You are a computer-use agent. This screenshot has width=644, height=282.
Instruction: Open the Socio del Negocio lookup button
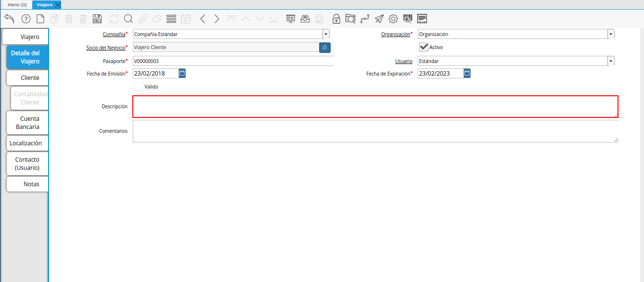325,48
